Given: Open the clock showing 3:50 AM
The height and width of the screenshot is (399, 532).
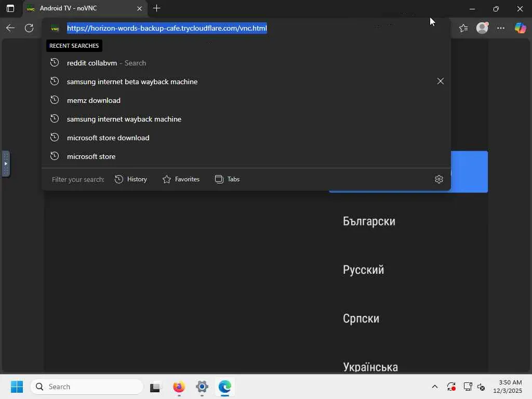Looking at the screenshot, I should (508, 387).
